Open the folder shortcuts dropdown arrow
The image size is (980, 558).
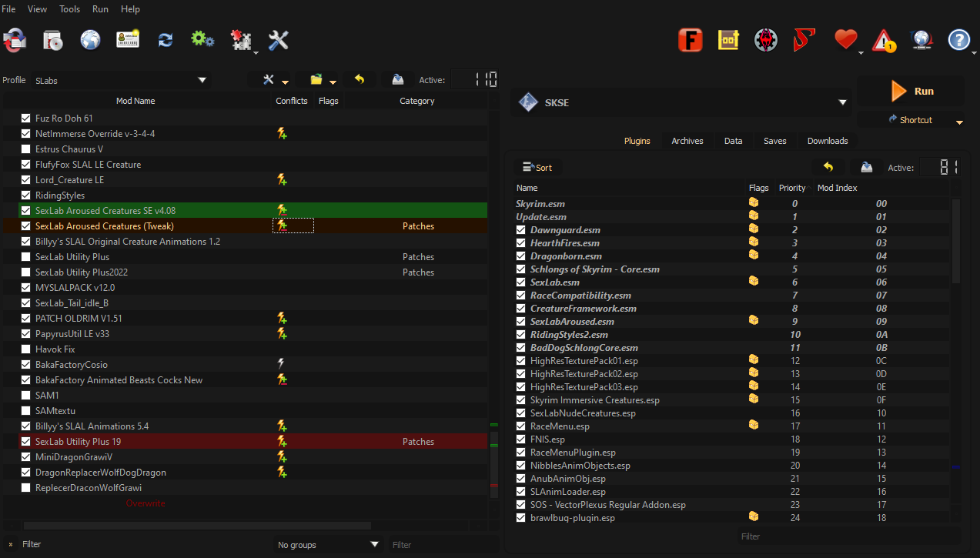coord(333,82)
